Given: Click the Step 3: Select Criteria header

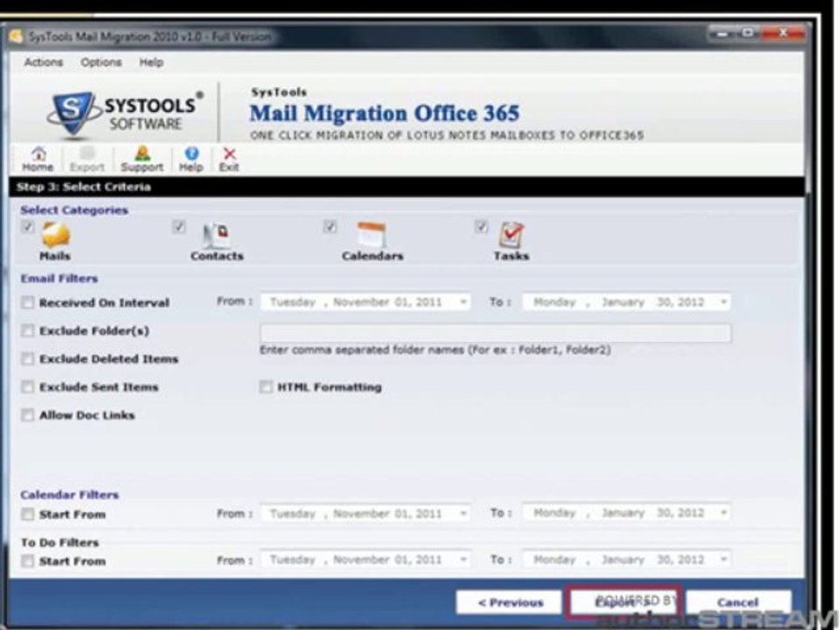Looking at the screenshot, I should click(x=84, y=187).
